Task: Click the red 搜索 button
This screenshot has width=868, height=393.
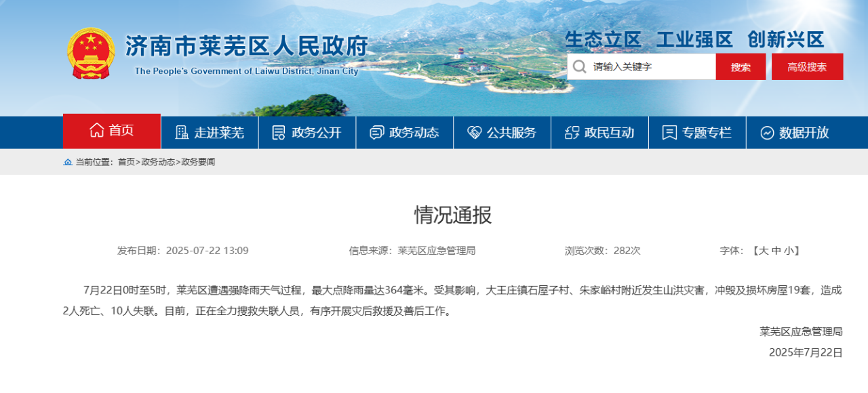Action: (741, 66)
